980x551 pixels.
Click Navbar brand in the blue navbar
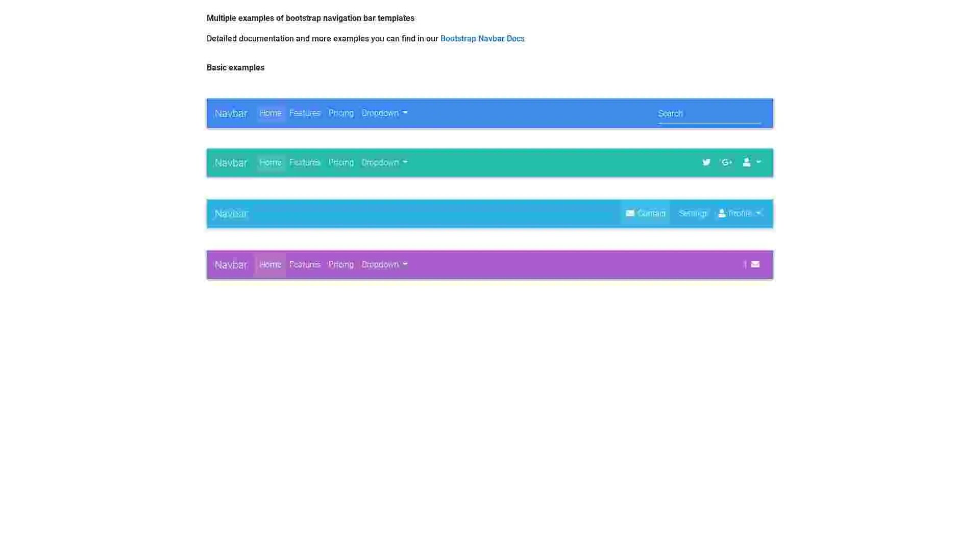(x=231, y=113)
